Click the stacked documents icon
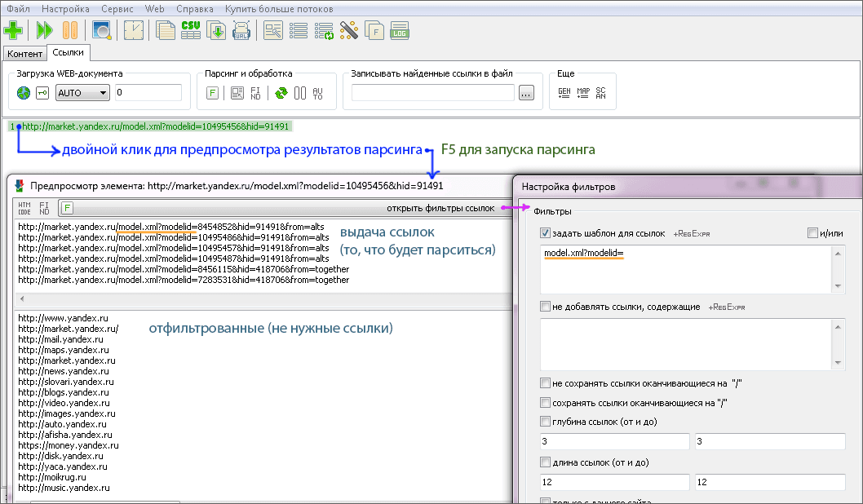The image size is (863, 504). pyautogui.click(x=165, y=30)
